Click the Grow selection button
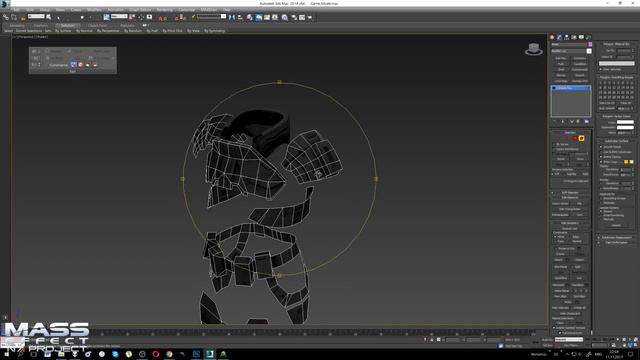This screenshot has width=640, height=360. pyautogui.click(x=580, y=159)
